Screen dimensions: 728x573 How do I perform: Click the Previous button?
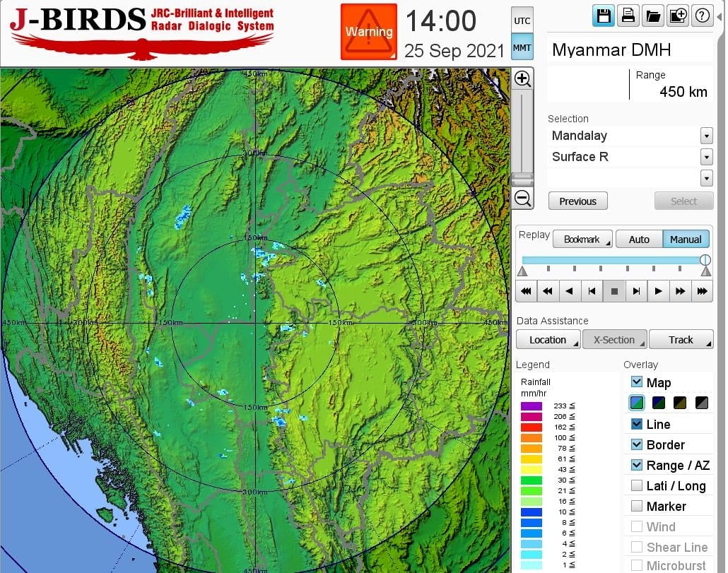577,201
